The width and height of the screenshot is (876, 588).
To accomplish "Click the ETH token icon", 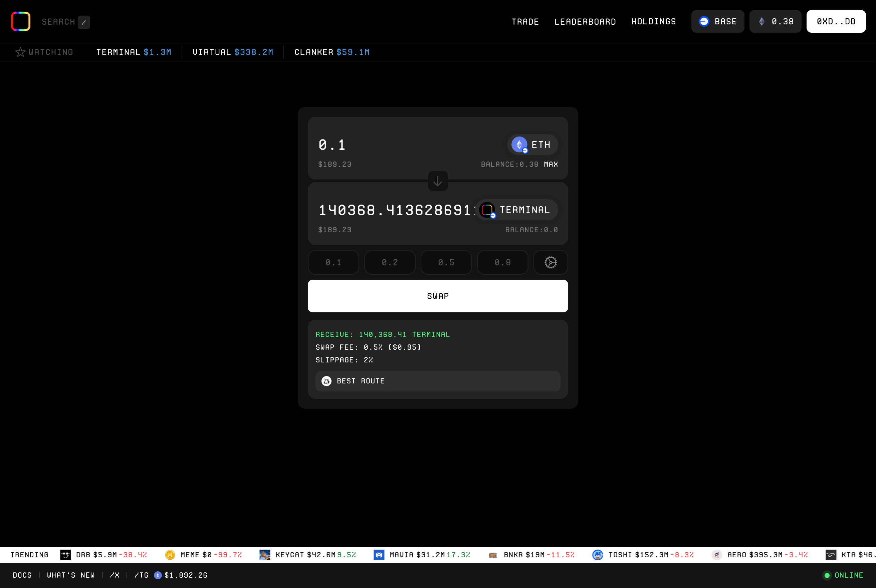I will coord(519,145).
